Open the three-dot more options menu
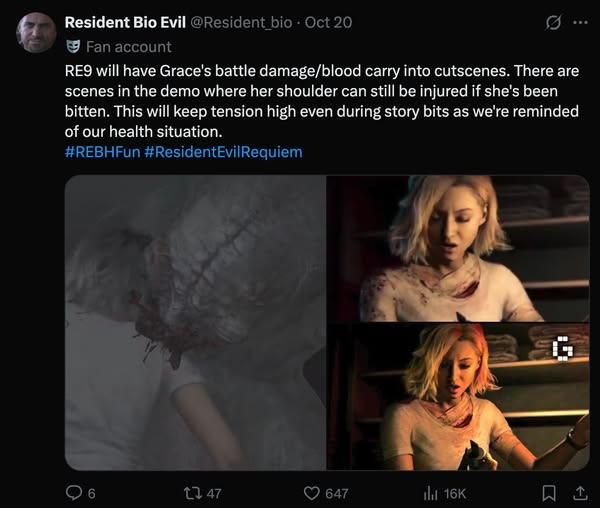Screen dimensions: 600x508 tap(580, 23)
